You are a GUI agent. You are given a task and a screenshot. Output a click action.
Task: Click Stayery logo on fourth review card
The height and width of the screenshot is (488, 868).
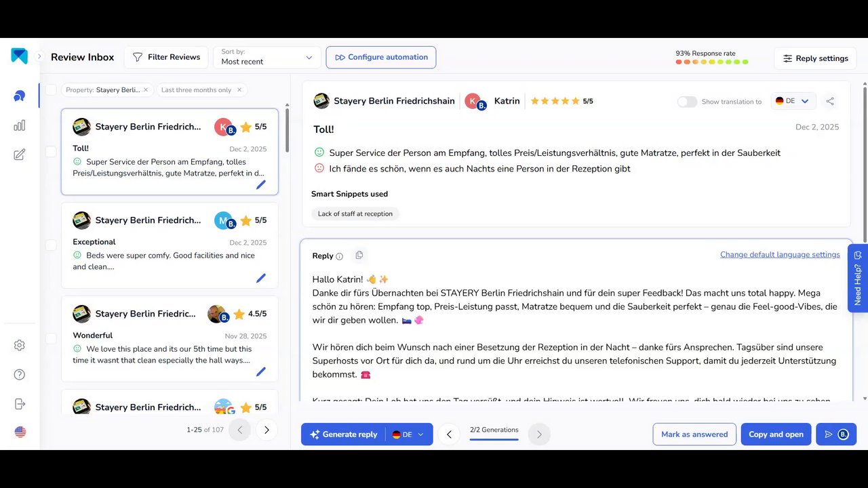click(81, 407)
